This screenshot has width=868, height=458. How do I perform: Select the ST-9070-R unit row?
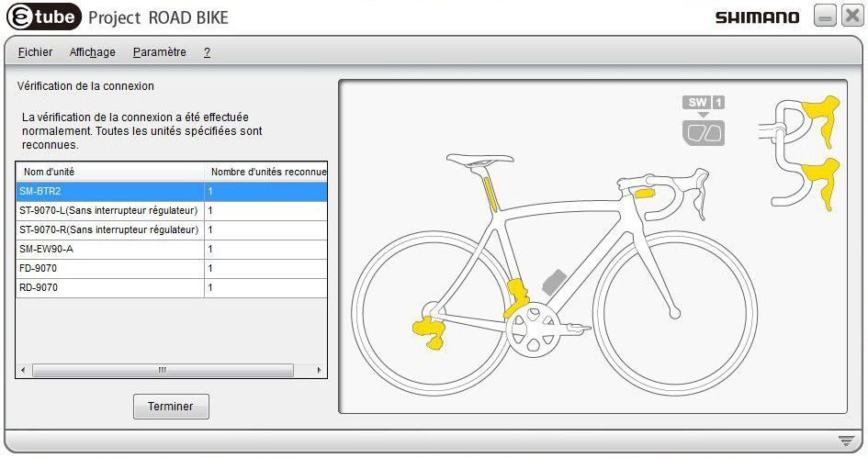172,230
